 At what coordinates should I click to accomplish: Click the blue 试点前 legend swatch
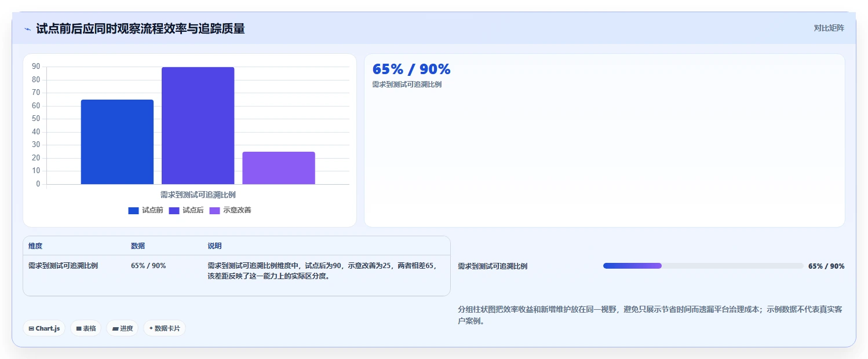pos(134,210)
